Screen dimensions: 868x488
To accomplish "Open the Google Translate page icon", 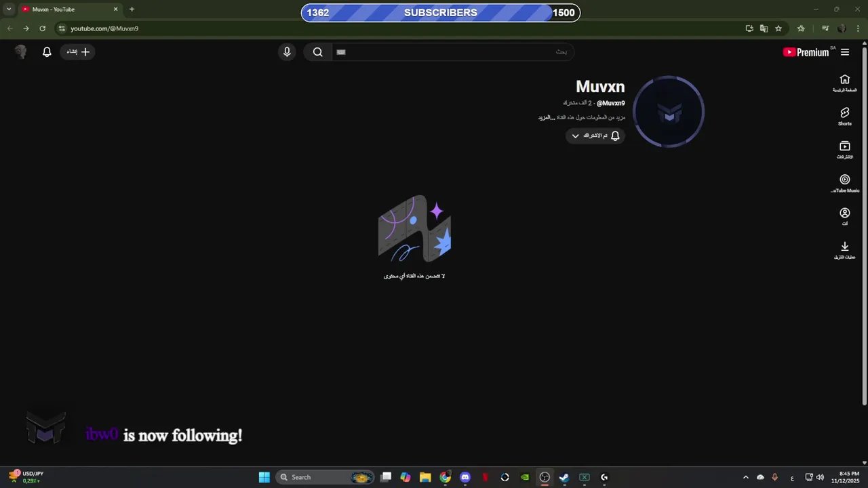I will coord(764,28).
